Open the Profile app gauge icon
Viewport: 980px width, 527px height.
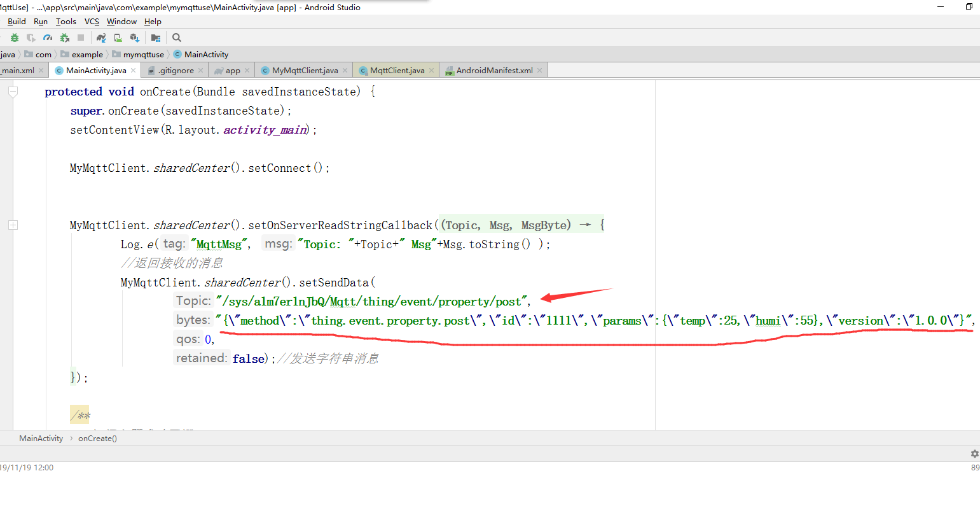pos(48,38)
